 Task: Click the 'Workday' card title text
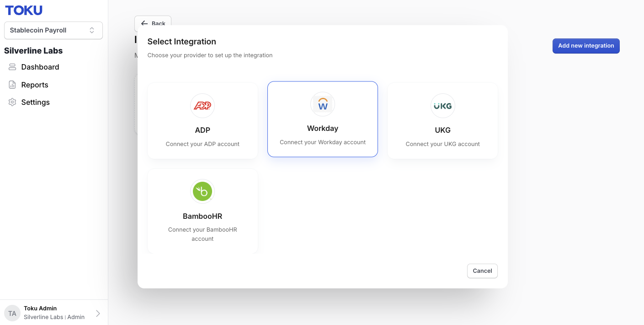[323, 129]
